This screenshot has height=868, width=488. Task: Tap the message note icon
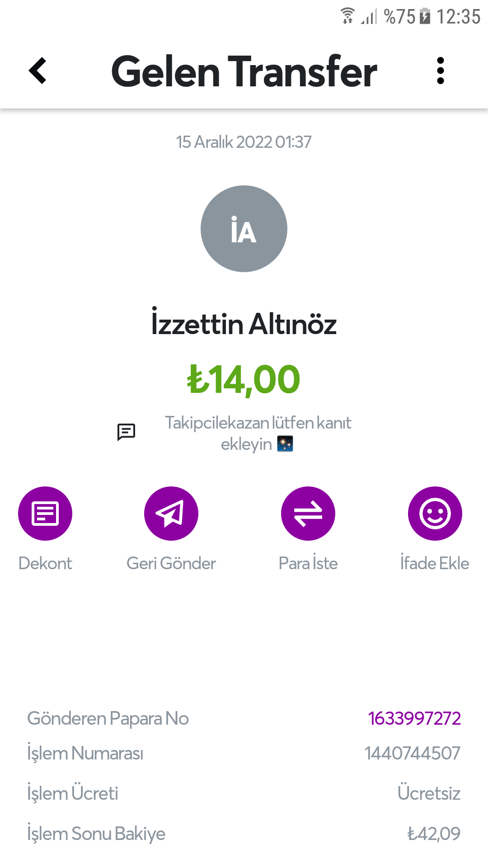point(126,432)
